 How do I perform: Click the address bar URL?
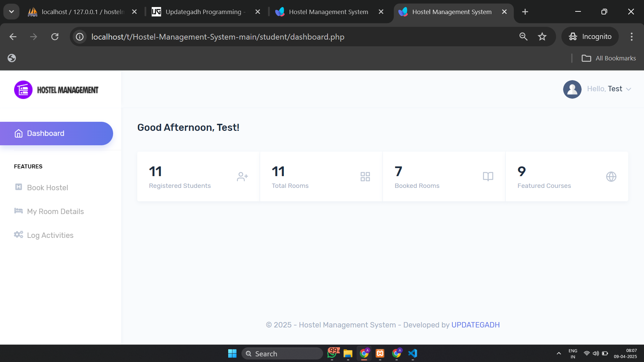coord(217,37)
